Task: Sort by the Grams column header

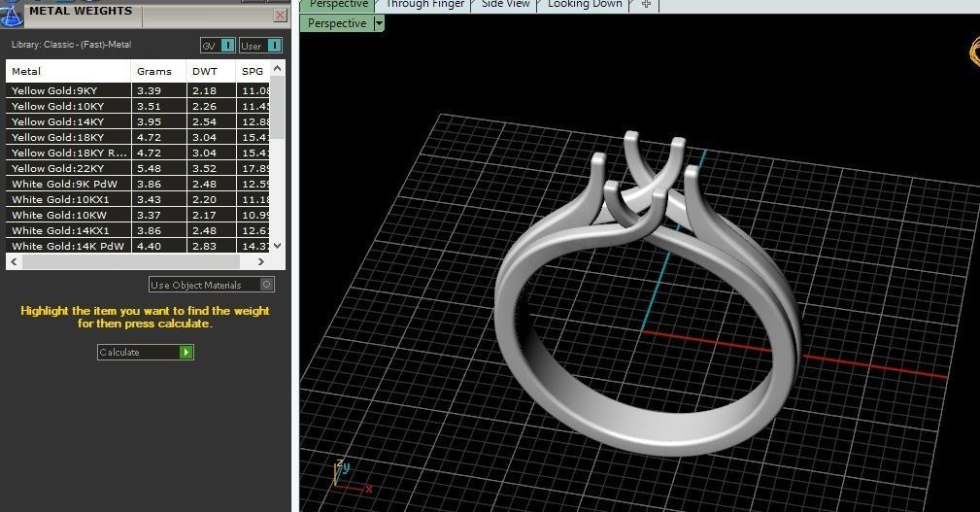Action: click(158, 71)
